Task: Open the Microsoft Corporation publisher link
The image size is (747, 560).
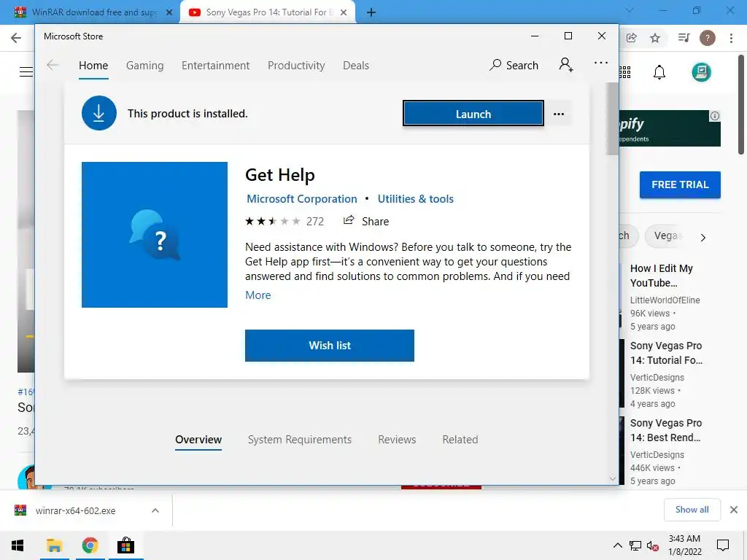Action: [301, 198]
